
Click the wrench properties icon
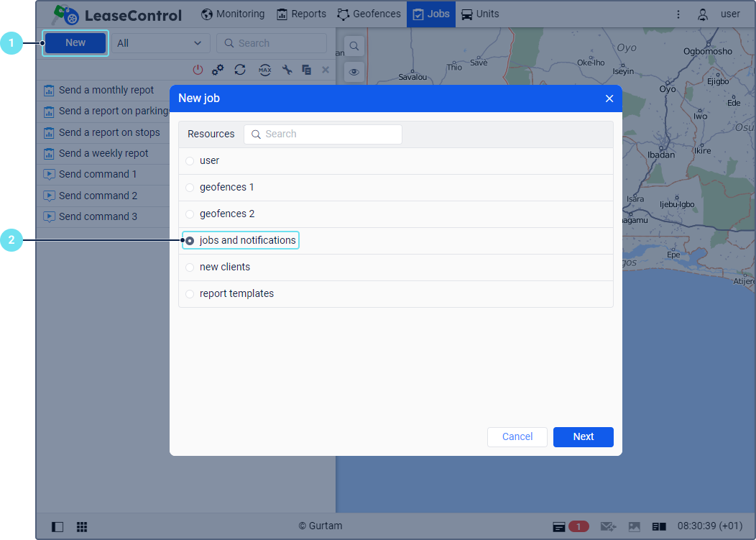[287, 70]
